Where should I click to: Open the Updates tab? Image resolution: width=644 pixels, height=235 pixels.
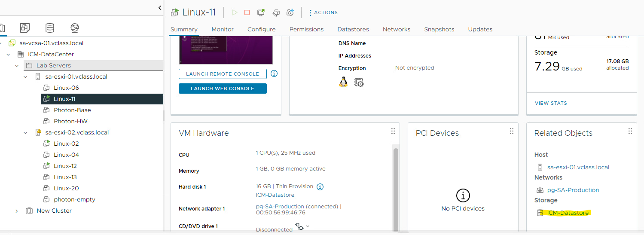(x=480, y=29)
